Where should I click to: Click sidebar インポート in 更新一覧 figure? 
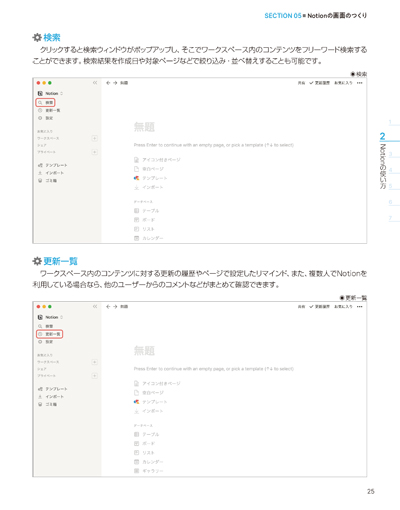point(51,397)
